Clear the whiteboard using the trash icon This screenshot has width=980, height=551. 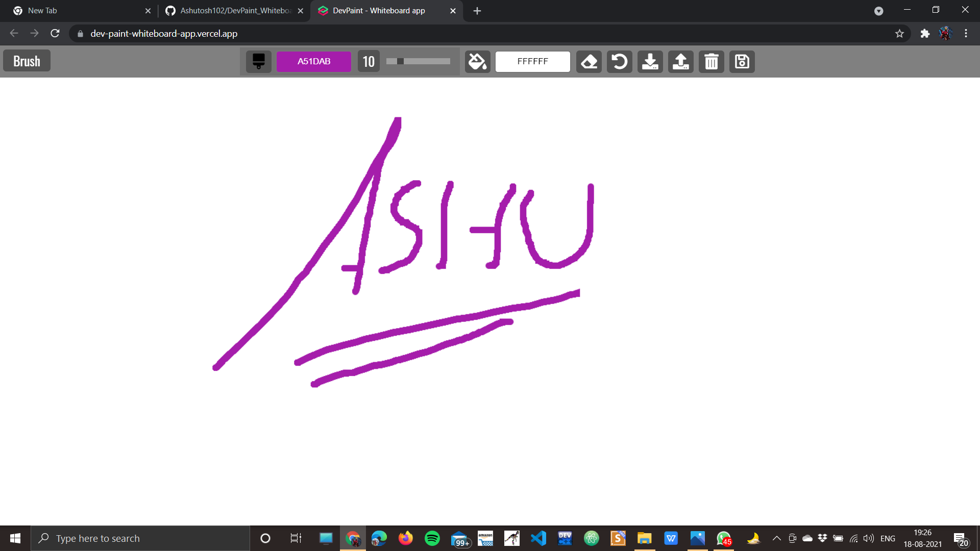[711, 61]
